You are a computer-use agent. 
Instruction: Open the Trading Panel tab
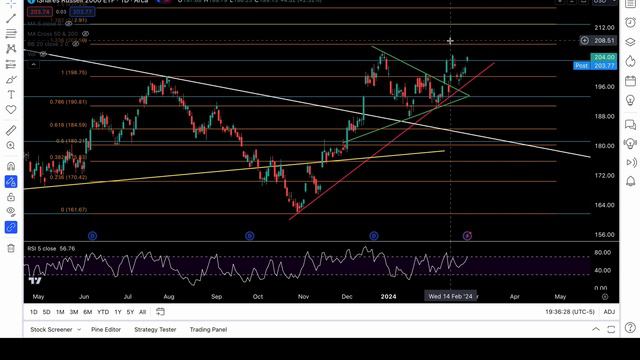click(208, 329)
